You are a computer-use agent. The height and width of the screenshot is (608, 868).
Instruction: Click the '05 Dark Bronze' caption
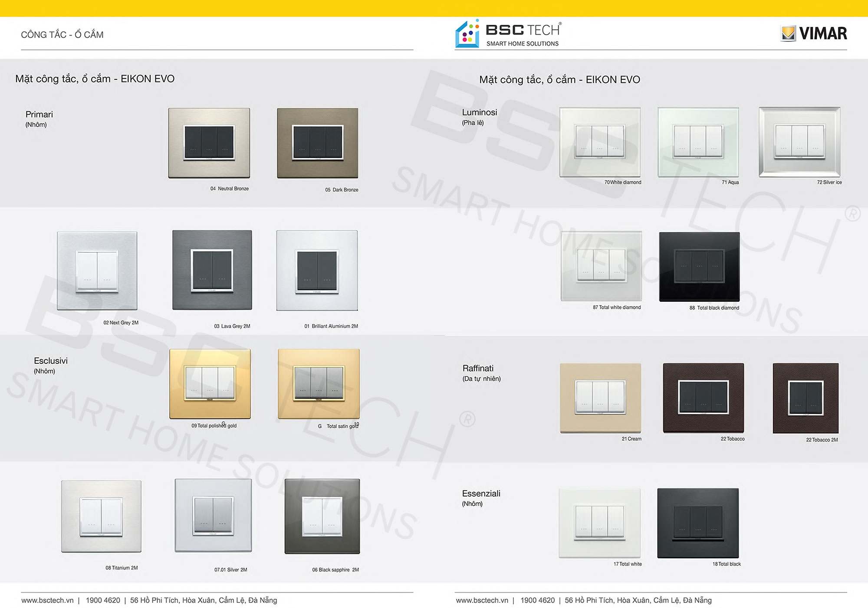coord(342,190)
